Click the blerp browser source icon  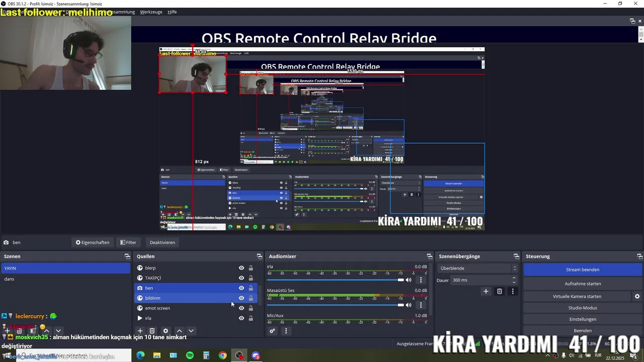140,268
